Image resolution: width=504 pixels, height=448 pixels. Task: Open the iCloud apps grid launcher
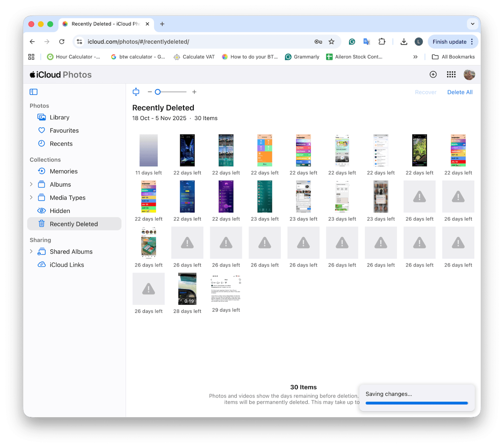451,74
